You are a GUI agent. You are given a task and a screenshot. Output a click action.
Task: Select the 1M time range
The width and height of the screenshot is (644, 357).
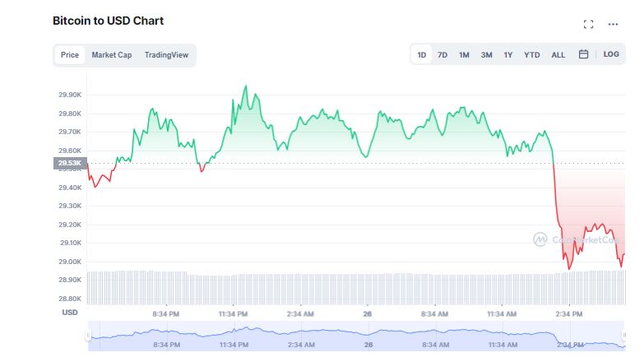(464, 54)
